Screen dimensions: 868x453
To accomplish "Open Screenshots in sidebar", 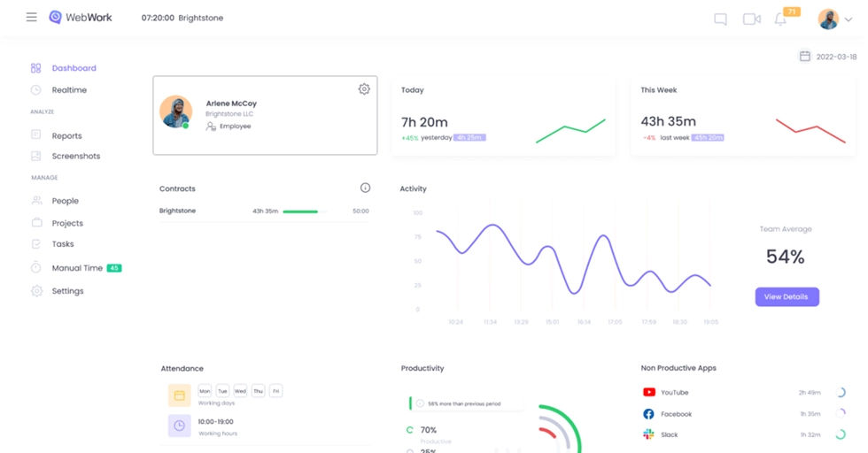I will (x=76, y=156).
